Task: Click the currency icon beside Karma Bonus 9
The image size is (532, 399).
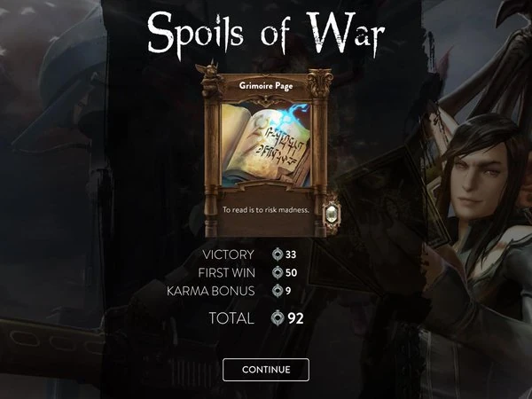Action: point(278,291)
